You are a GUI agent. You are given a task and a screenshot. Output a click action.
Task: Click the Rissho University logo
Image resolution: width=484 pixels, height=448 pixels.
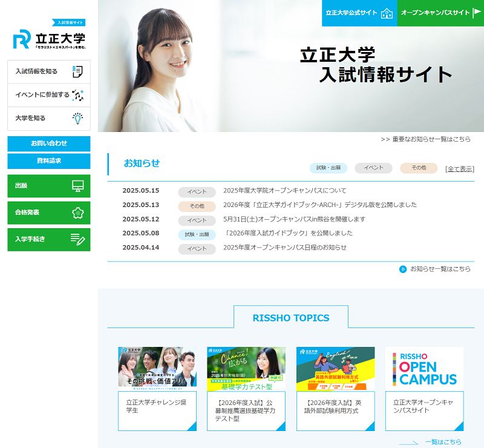(50, 35)
